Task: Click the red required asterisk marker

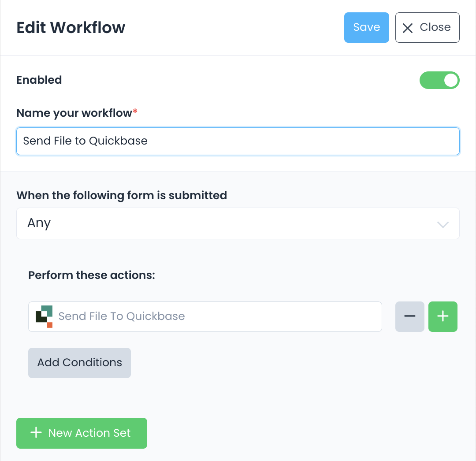Action: click(x=135, y=112)
